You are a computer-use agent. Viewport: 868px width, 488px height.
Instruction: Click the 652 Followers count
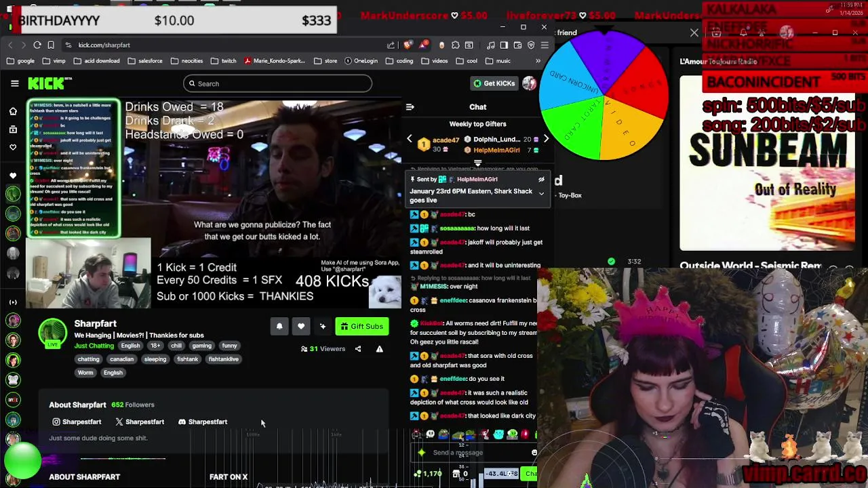click(133, 405)
